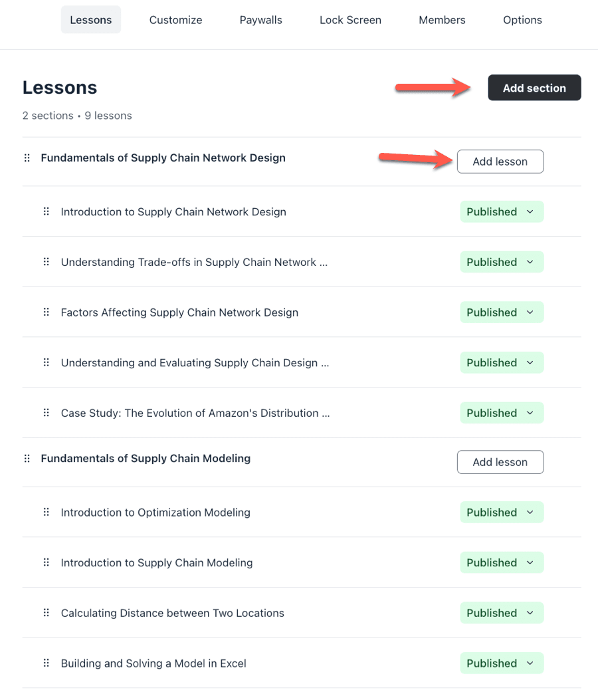This screenshot has width=598, height=700.
Task: Switch to the Customize tab
Action: point(175,20)
